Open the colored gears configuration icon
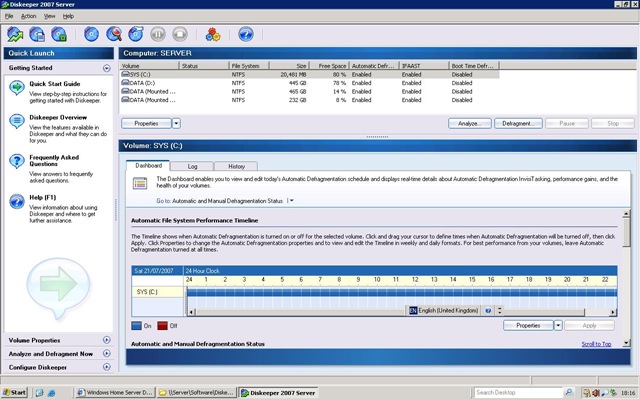 coord(213,34)
